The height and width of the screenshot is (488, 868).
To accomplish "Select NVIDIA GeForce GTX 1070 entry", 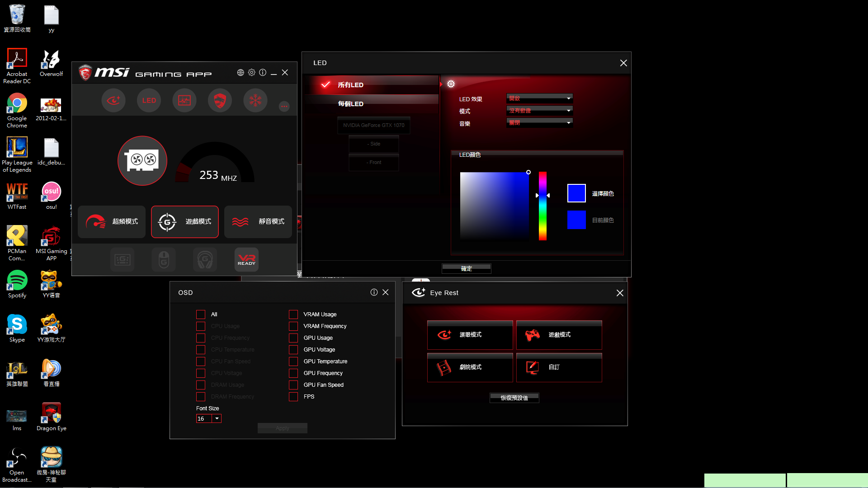I will point(374,125).
